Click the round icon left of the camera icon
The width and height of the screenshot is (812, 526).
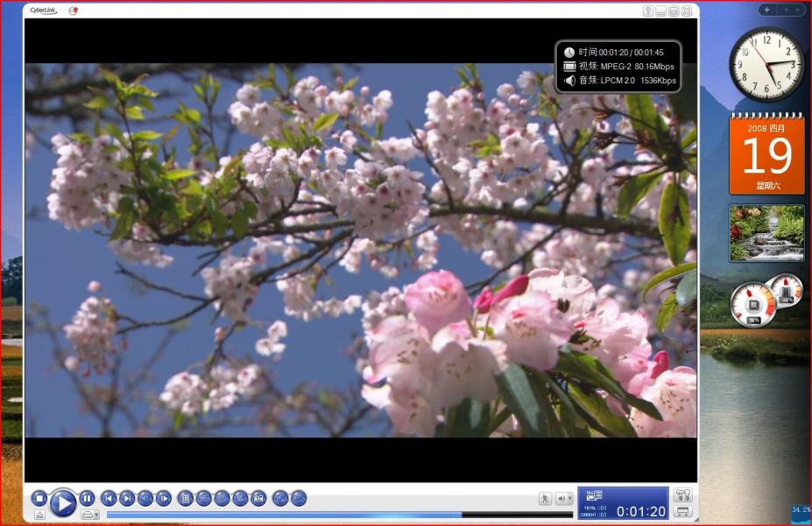(240, 499)
